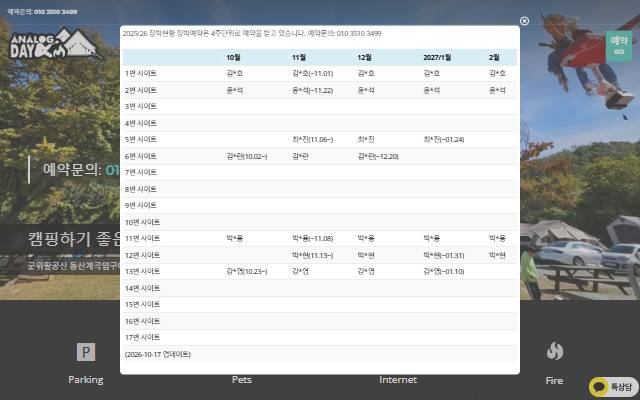Click the 5번 사이트 row label

pos(141,139)
